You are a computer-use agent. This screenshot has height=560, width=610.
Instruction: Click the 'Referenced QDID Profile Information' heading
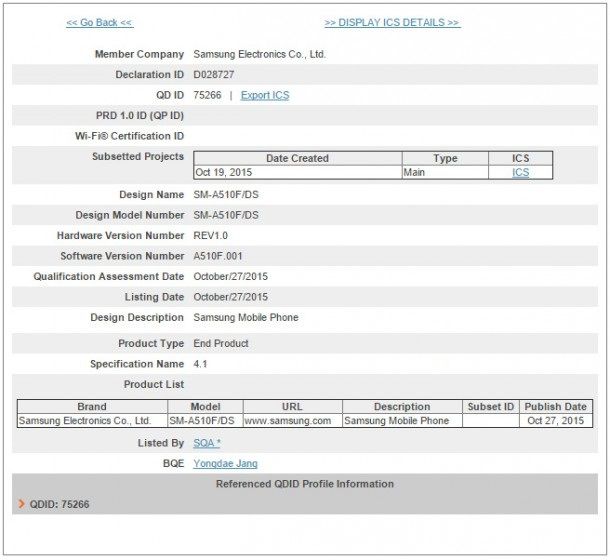pyautogui.click(x=305, y=484)
